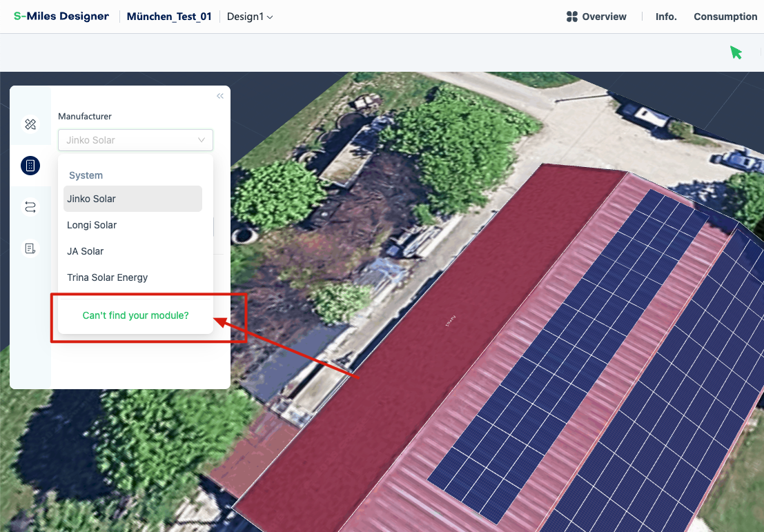Choose Longi Solar from the list
Image resolution: width=764 pixels, height=532 pixels.
pos(133,225)
